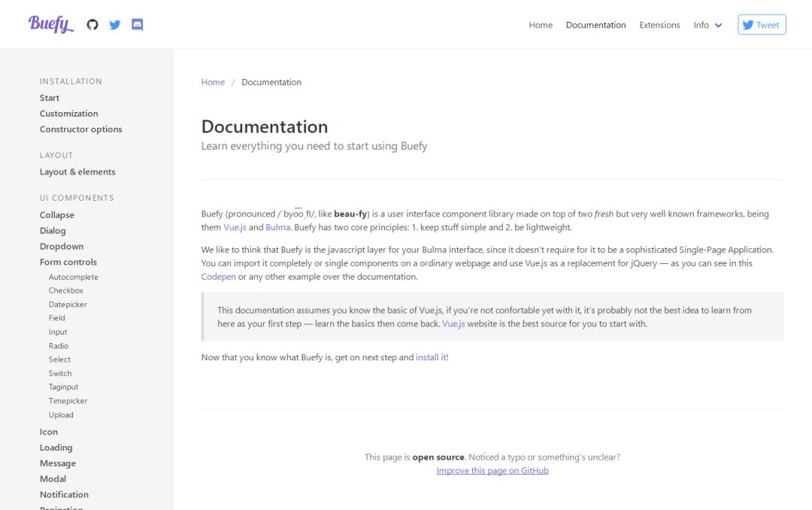The height and width of the screenshot is (510, 812).
Task: Expand the Info dropdown menu
Action: point(707,25)
